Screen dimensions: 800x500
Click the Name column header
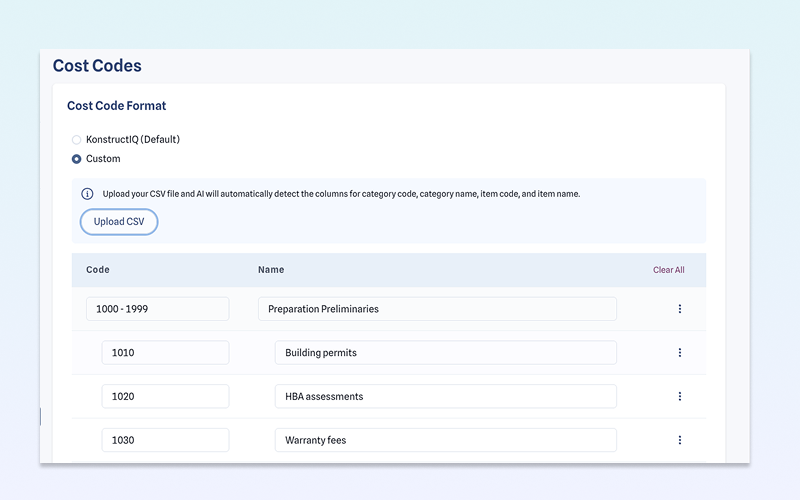click(x=271, y=269)
